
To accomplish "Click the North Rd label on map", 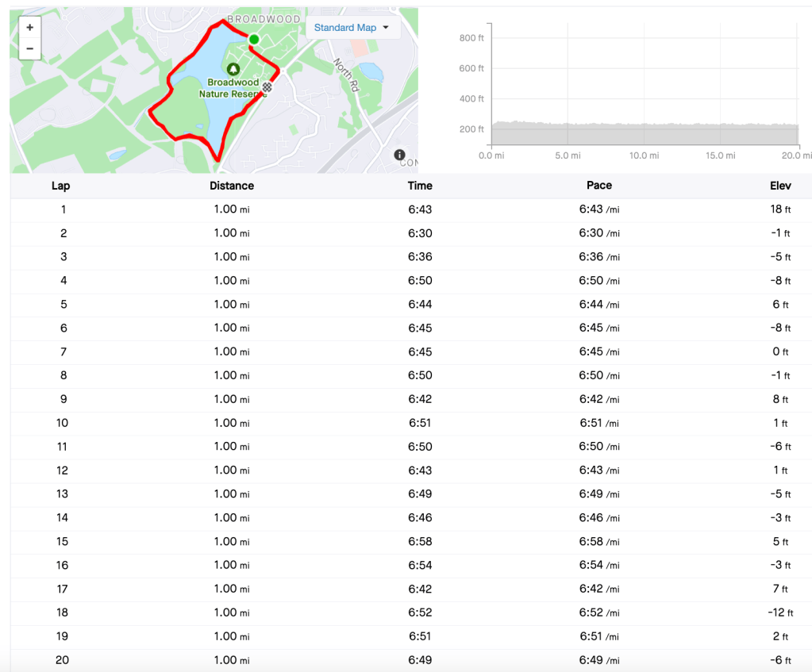I will [x=348, y=75].
